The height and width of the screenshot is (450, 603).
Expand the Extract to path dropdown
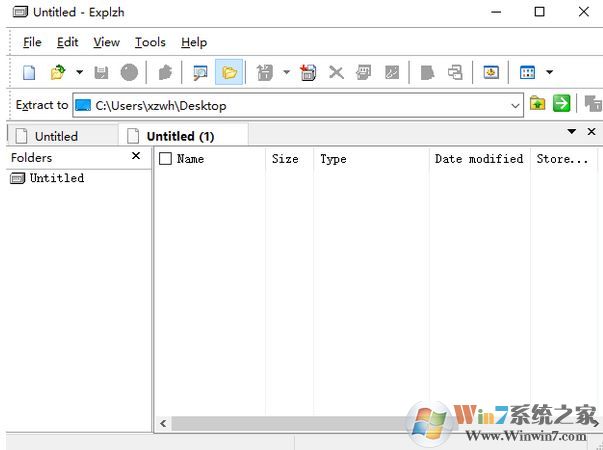coord(516,105)
